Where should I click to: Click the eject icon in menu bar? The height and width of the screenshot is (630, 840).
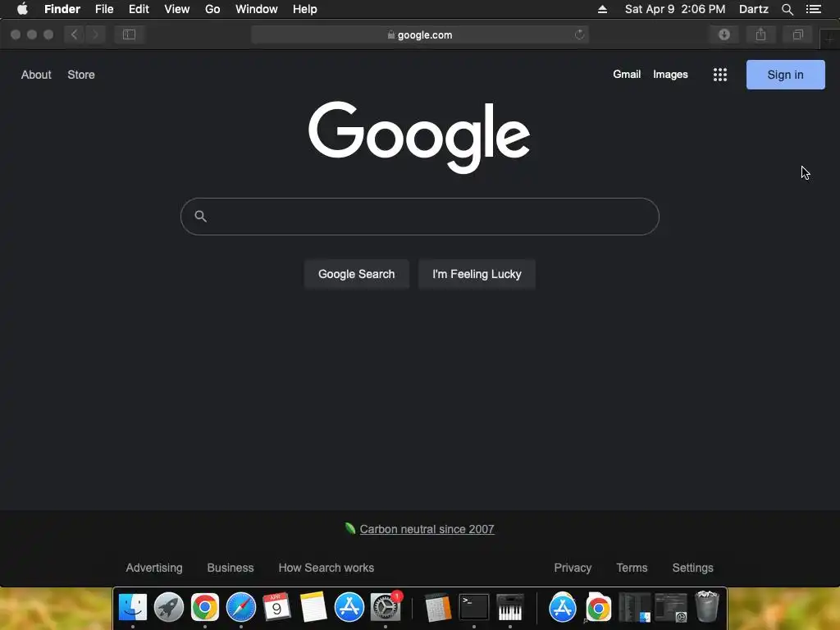[x=602, y=9]
